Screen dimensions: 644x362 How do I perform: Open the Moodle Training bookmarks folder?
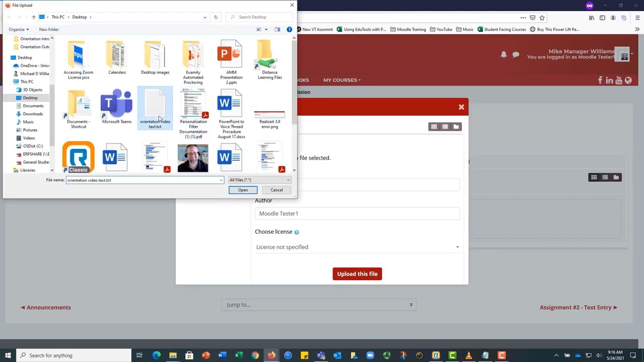[x=408, y=30]
